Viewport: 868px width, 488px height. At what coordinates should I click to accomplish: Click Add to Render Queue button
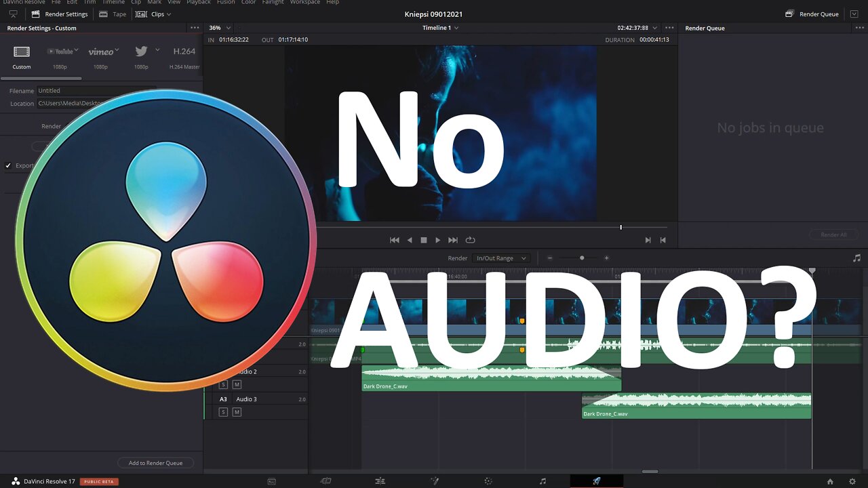[x=155, y=463]
